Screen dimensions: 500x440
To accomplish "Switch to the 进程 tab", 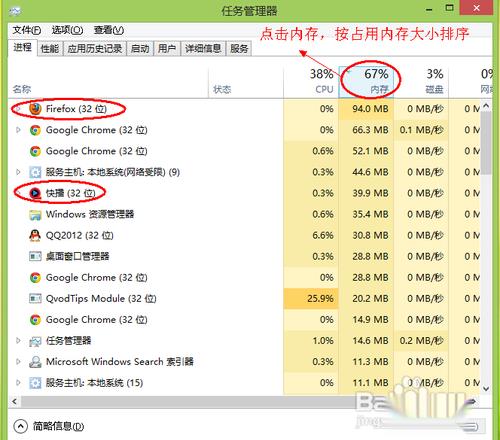I will click(22, 47).
